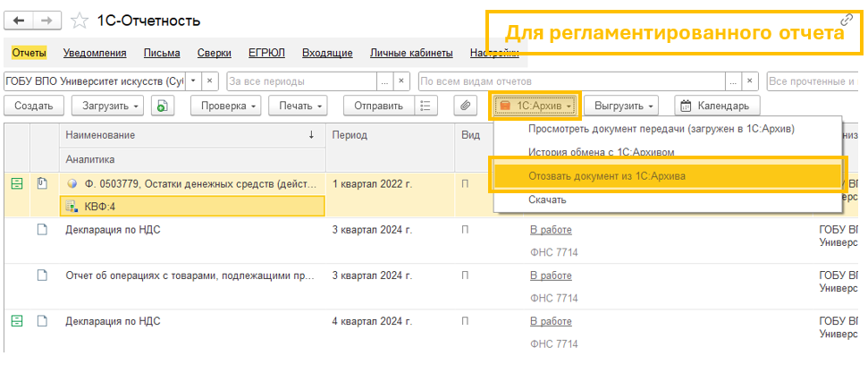Image resolution: width=868 pixels, height=373 pixels.
Task: Expand the organization dropdown arrow
Action: [x=193, y=81]
